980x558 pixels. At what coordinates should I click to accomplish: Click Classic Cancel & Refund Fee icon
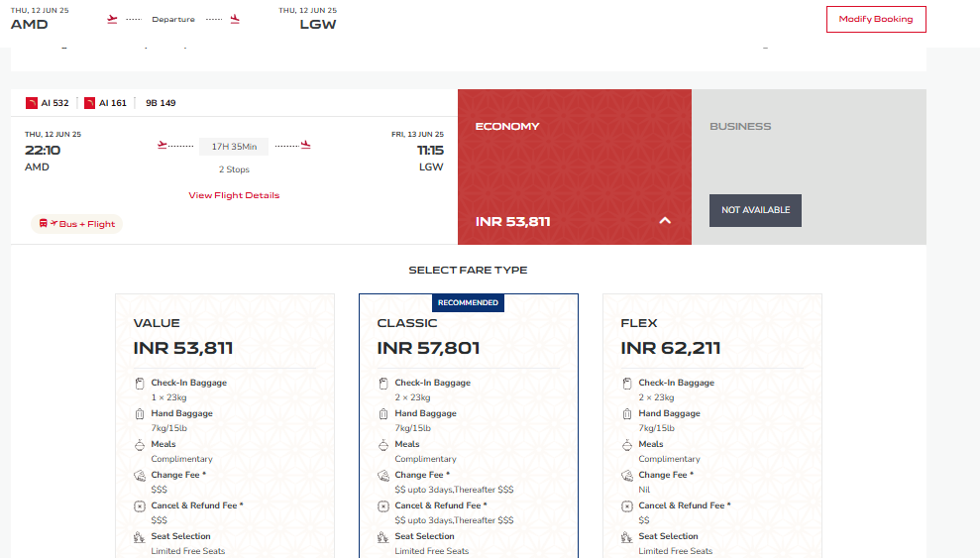click(383, 506)
